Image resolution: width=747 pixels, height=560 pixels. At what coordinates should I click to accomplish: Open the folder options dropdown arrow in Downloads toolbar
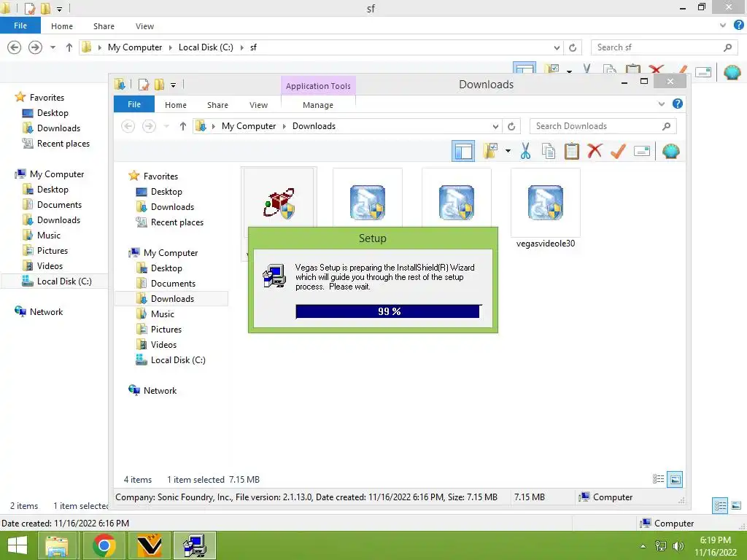click(x=508, y=152)
